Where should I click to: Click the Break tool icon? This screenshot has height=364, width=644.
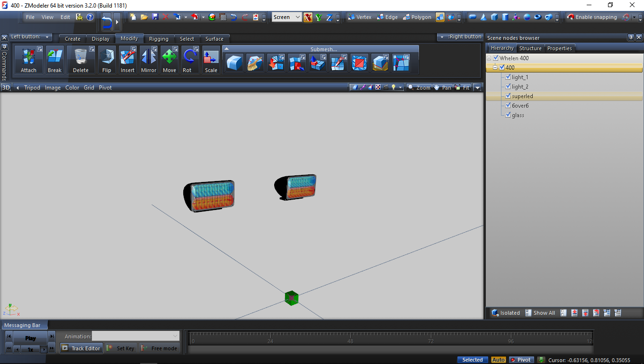coord(54,57)
